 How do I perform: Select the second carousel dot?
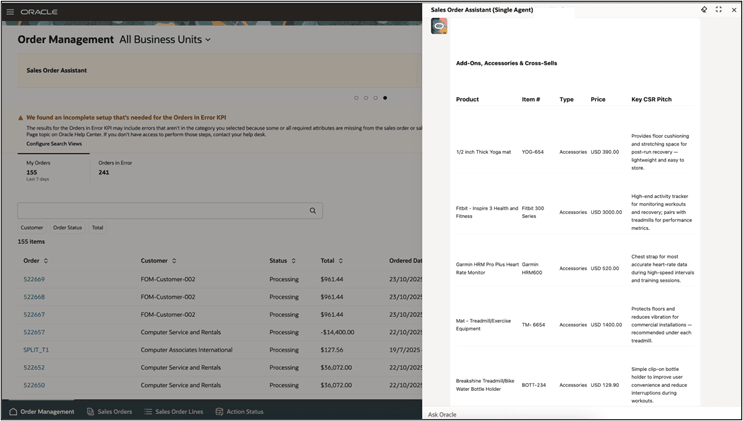pos(366,98)
